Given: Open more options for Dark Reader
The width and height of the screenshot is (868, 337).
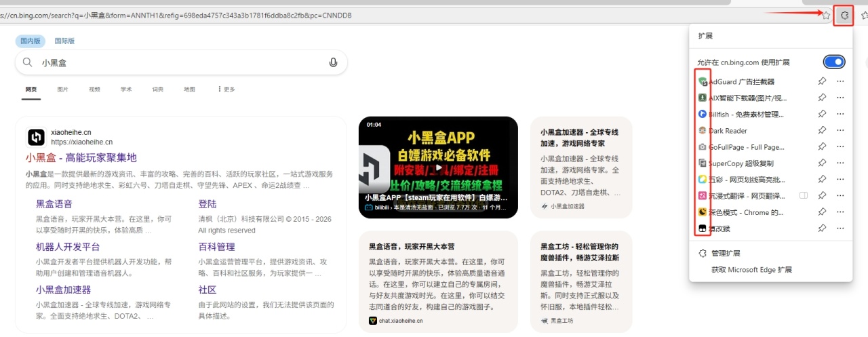Looking at the screenshot, I should tap(840, 130).
